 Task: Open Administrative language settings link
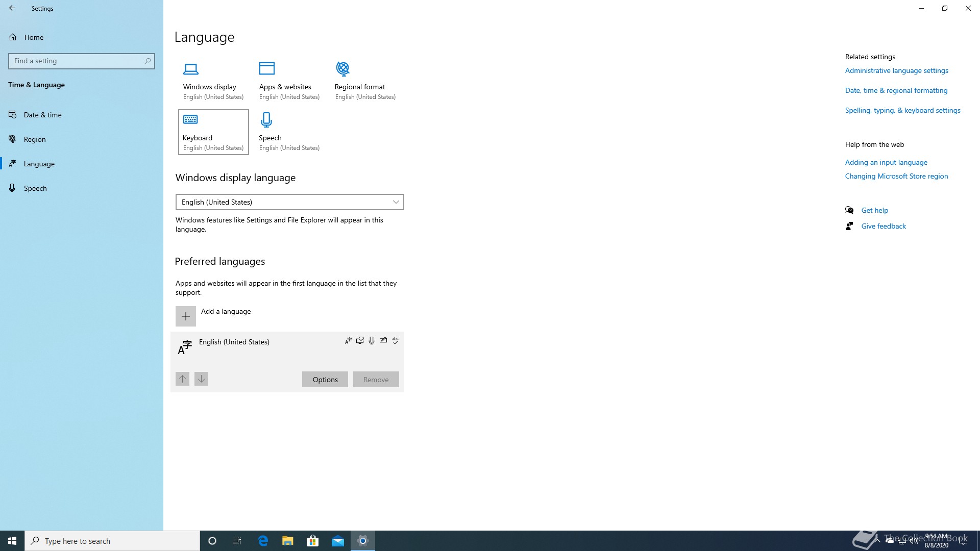click(x=896, y=70)
